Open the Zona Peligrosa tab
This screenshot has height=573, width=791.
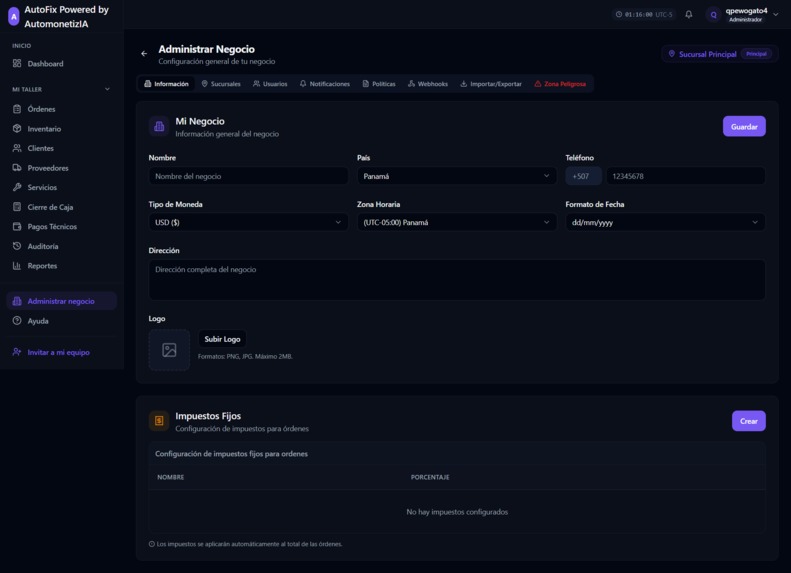pos(560,84)
